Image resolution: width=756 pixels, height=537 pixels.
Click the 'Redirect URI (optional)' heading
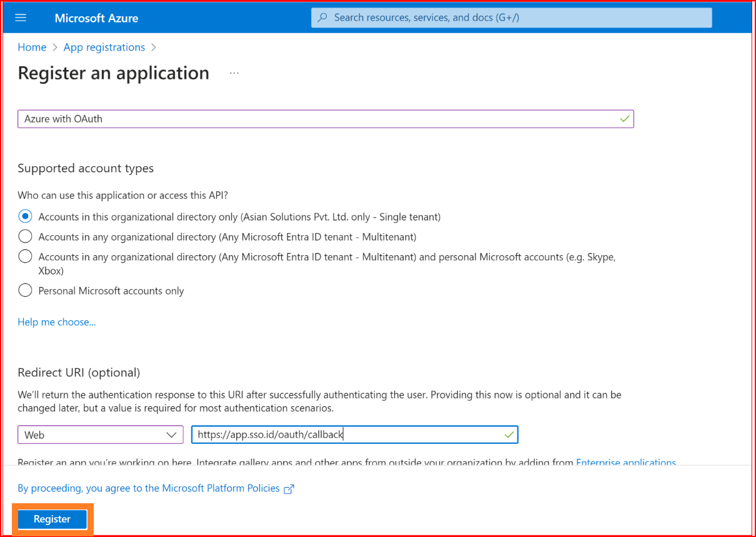click(79, 373)
